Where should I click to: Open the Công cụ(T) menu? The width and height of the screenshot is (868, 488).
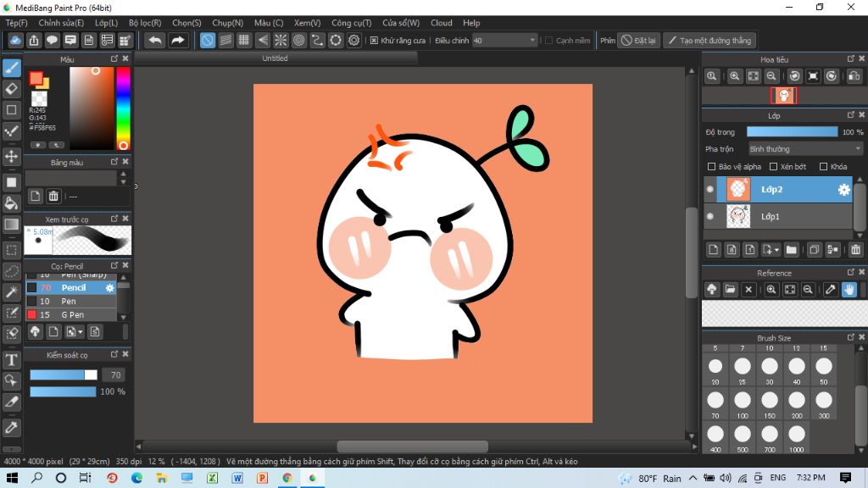coord(352,23)
